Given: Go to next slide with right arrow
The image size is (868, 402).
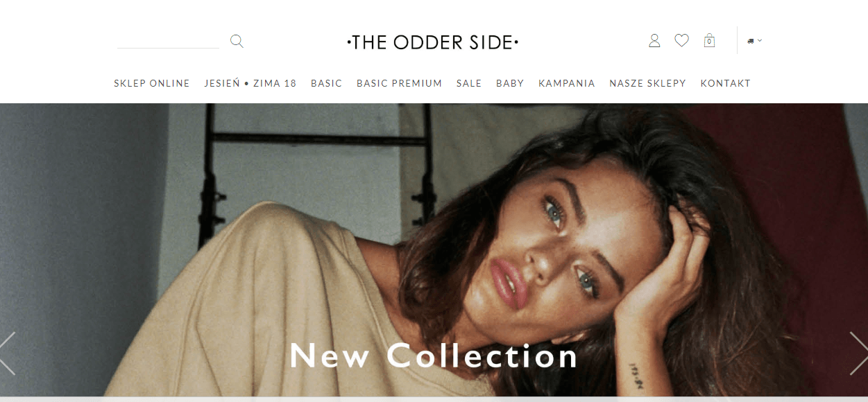Looking at the screenshot, I should click(x=858, y=353).
